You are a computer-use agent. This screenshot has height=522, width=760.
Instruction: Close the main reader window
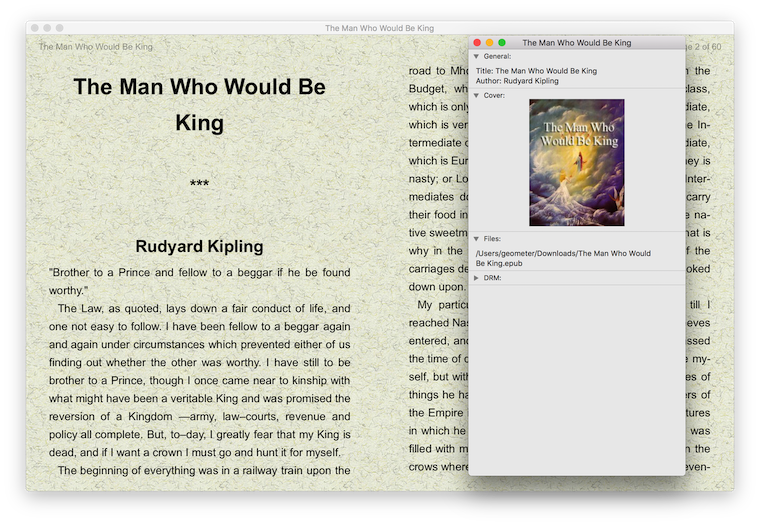pyautogui.click(x=34, y=28)
